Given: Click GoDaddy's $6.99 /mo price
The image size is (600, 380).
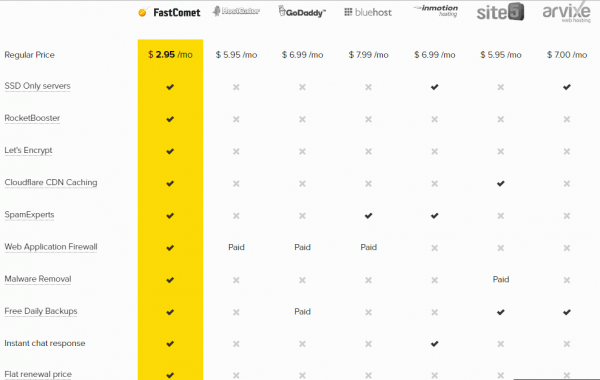Looking at the screenshot, I should [x=302, y=55].
